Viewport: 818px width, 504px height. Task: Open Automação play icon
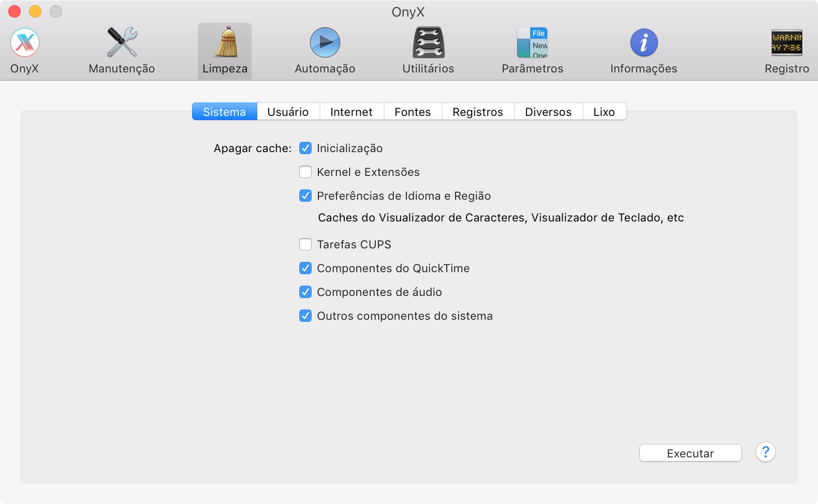click(325, 42)
